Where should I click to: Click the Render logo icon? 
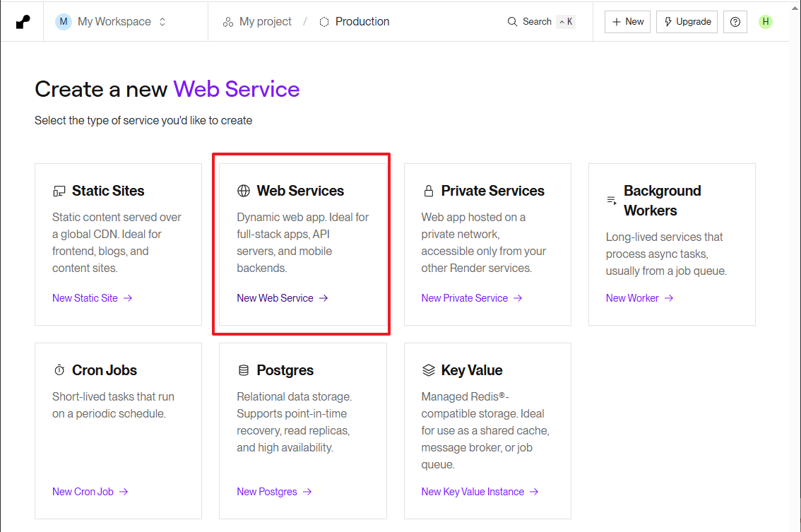[x=23, y=22]
